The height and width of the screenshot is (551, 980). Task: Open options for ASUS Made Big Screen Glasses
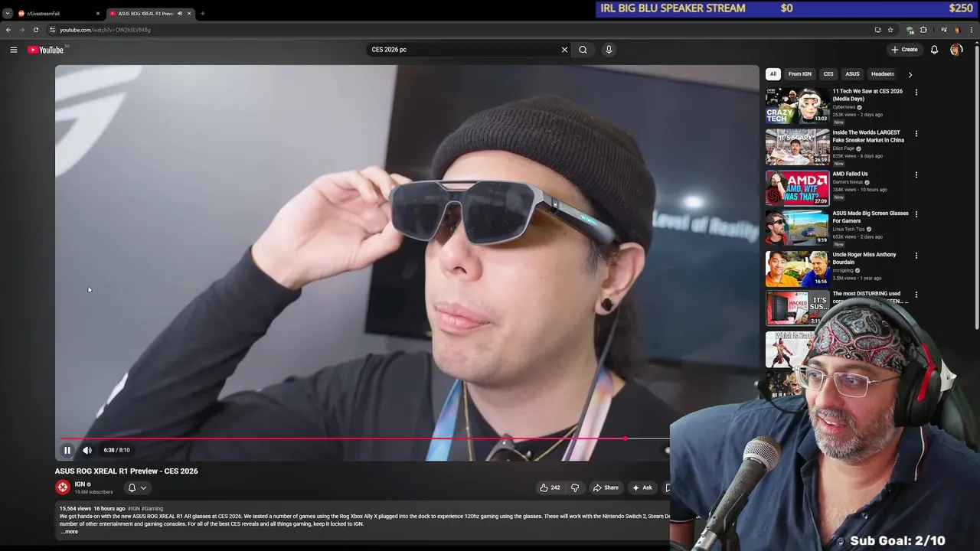pyautogui.click(x=916, y=214)
